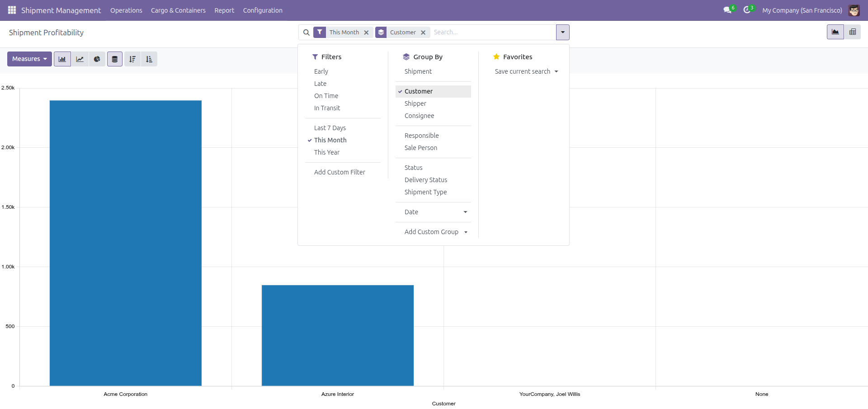Enable the On Time filter

(343, 96)
